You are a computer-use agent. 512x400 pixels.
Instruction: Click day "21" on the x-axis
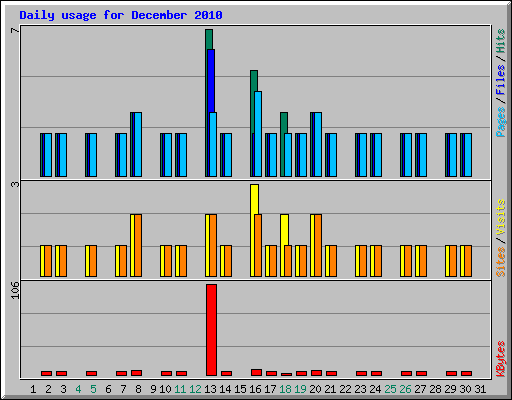pos(330,389)
